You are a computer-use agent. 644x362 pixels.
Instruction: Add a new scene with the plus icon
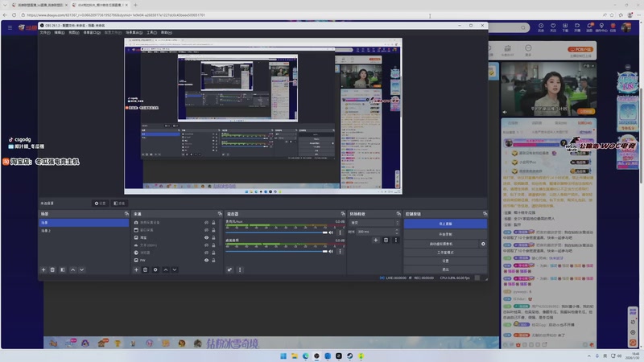[x=43, y=269]
